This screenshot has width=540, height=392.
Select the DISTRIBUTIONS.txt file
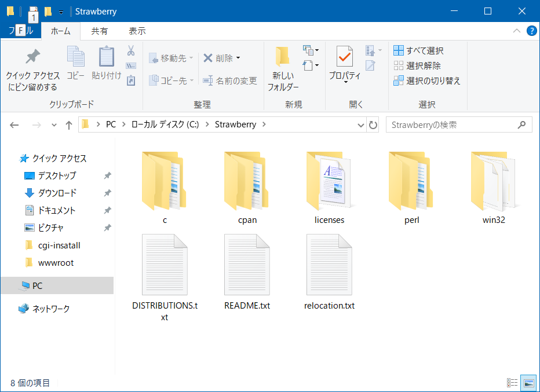point(165,278)
